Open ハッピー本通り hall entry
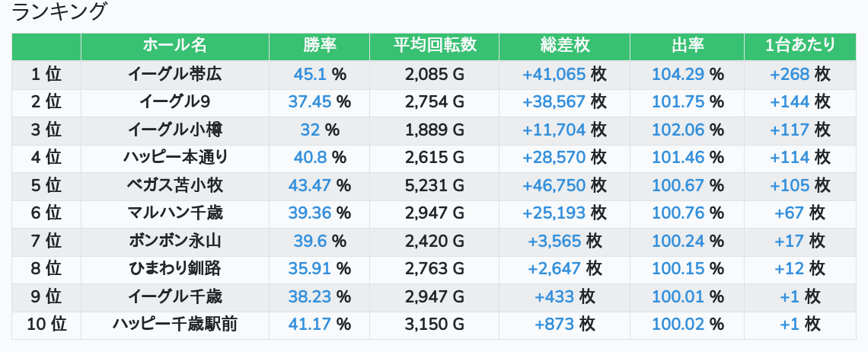This screenshot has height=352, width=868. click(x=175, y=158)
